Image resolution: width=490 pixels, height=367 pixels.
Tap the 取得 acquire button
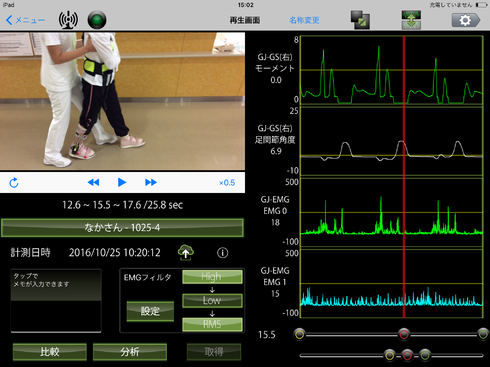[x=214, y=352]
